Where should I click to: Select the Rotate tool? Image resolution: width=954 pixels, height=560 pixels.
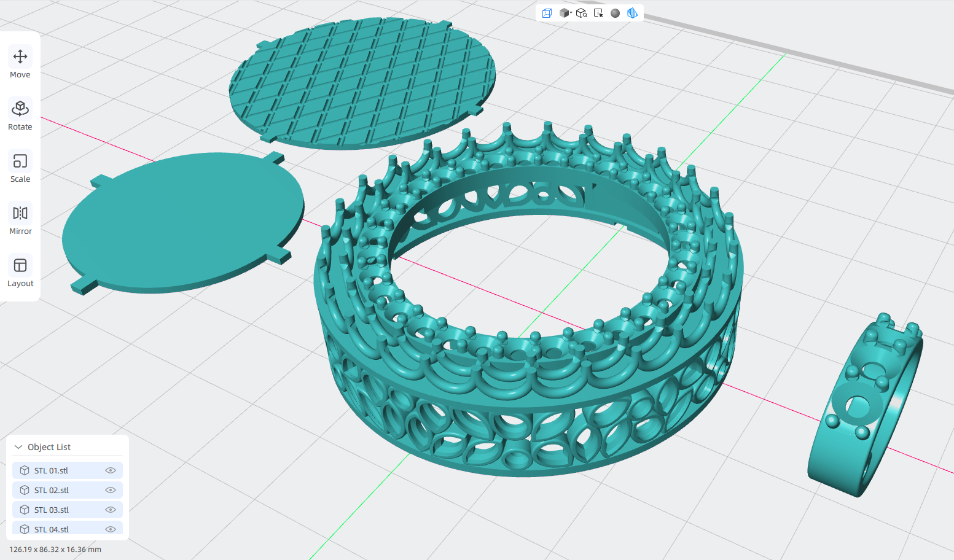pos(20,115)
